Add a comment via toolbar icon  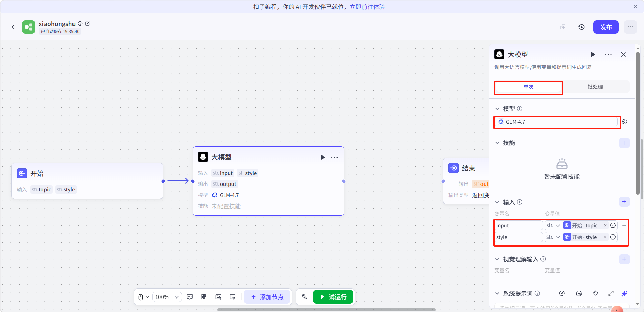(x=190, y=297)
